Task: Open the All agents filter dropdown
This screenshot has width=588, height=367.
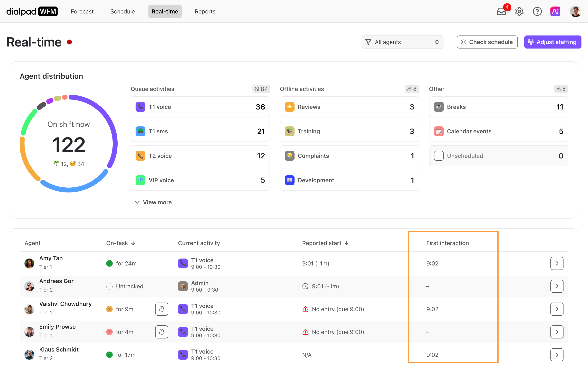Action: pos(402,42)
